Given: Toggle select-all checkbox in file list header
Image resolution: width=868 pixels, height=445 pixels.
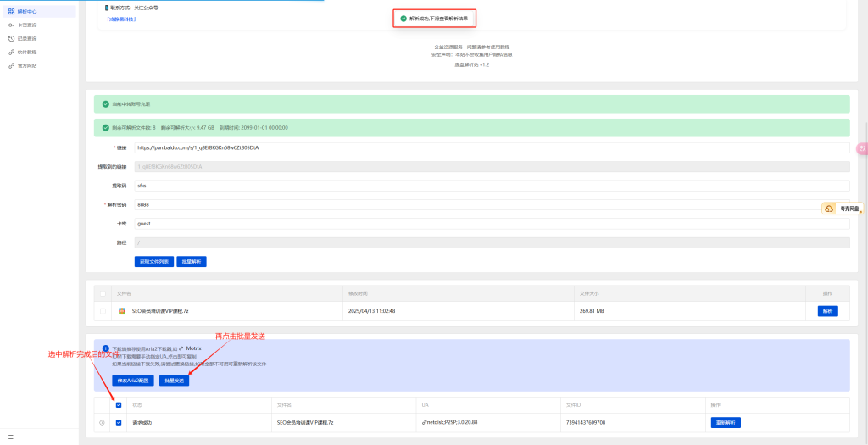Looking at the screenshot, I should [x=103, y=293].
